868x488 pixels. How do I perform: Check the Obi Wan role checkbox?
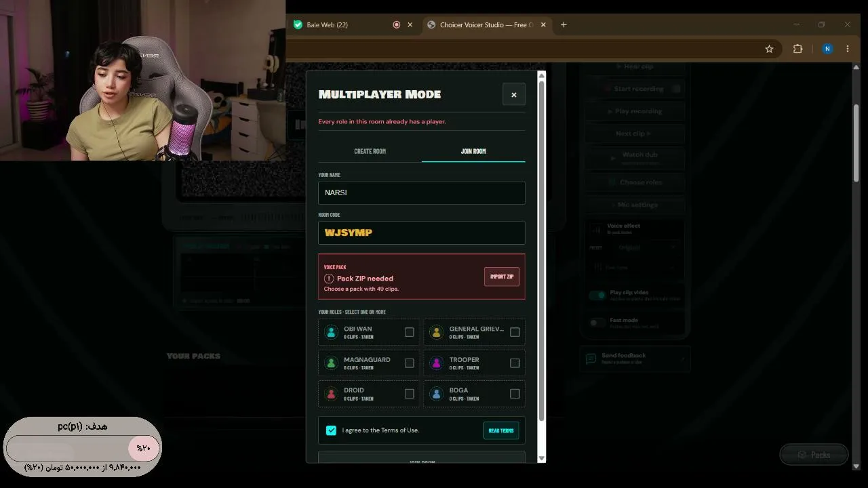tap(409, 332)
